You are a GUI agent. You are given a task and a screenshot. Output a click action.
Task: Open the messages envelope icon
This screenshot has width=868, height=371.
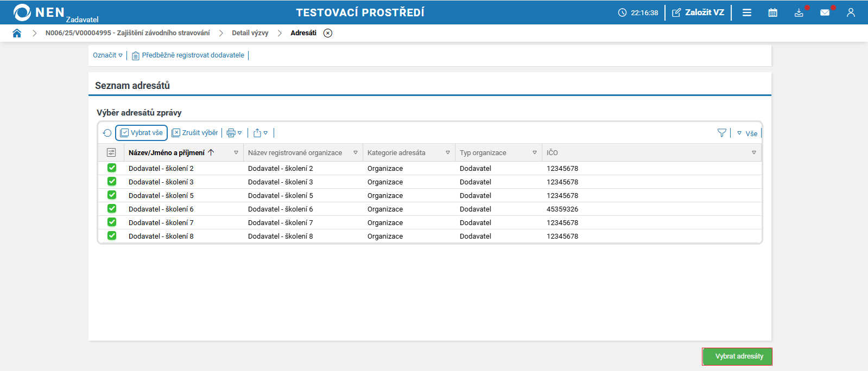click(825, 12)
